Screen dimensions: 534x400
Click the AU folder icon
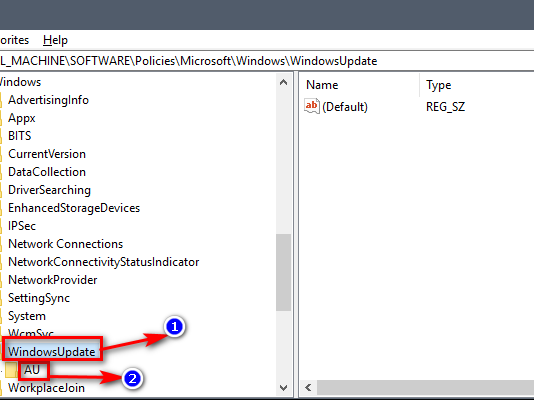click(x=11, y=370)
